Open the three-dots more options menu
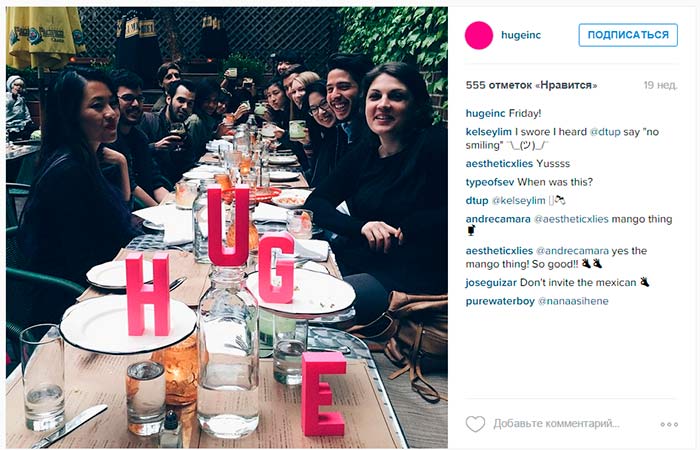This screenshot has height=450, width=700. 669,424
